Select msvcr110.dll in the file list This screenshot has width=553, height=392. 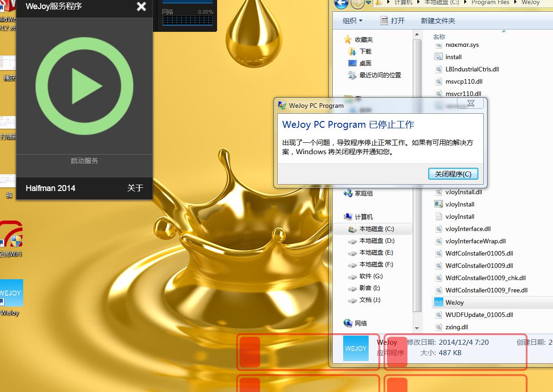coord(458,94)
